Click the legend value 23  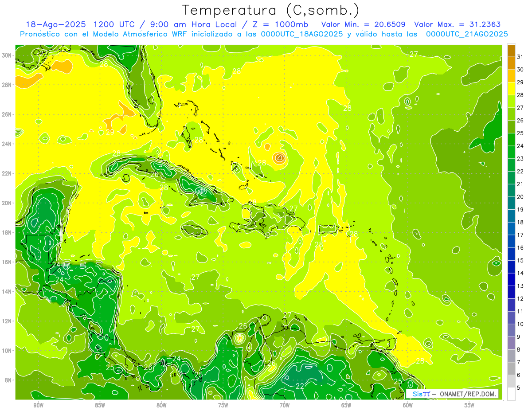[x=520, y=158]
